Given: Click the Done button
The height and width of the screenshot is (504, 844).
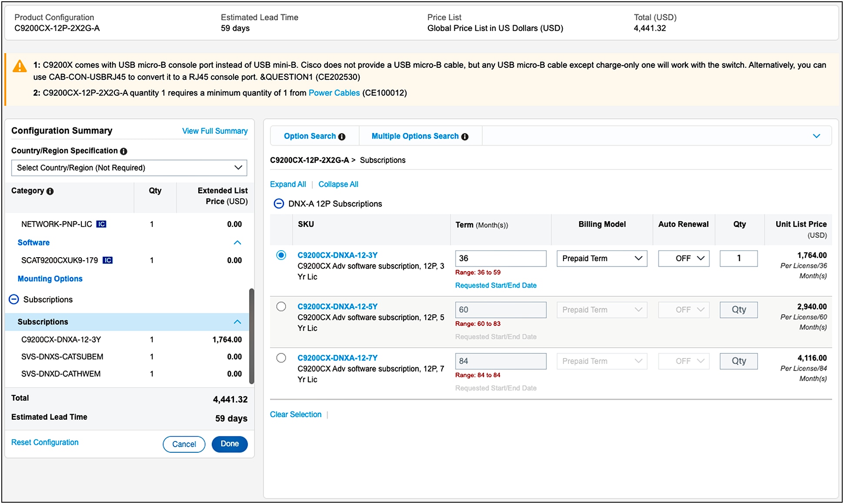Looking at the screenshot, I should coord(230,444).
